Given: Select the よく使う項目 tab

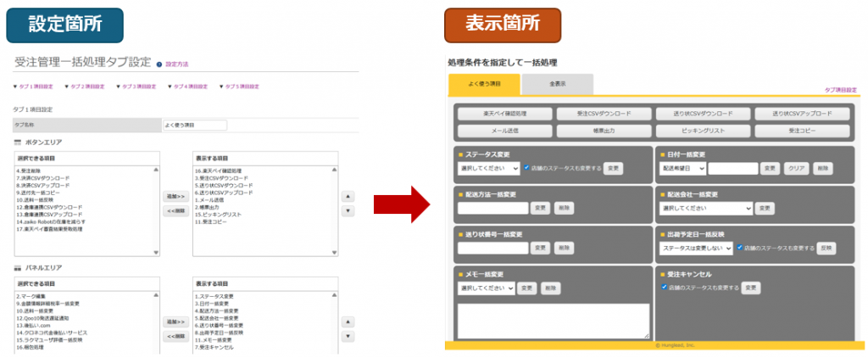Looking at the screenshot, I should [x=483, y=84].
